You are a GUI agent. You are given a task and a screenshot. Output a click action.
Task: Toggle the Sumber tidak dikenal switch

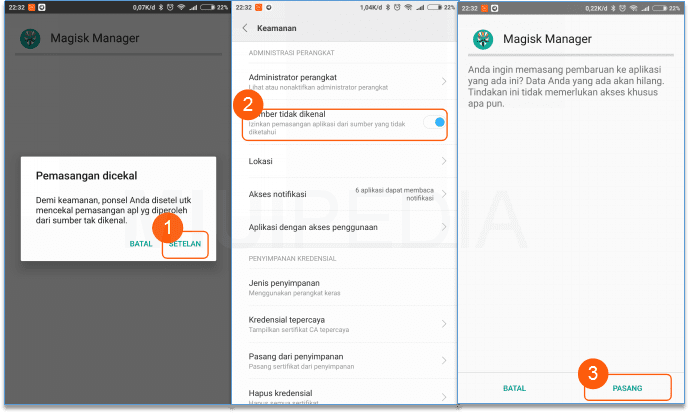click(x=435, y=122)
